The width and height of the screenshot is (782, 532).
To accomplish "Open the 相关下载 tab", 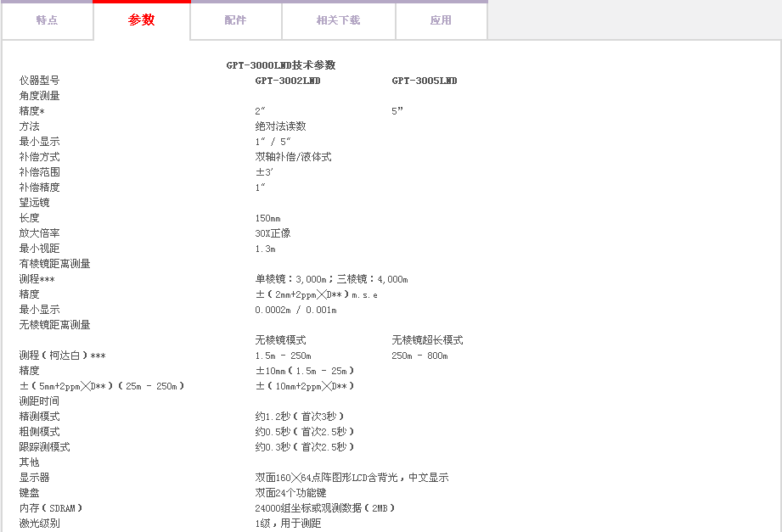I will click(338, 20).
